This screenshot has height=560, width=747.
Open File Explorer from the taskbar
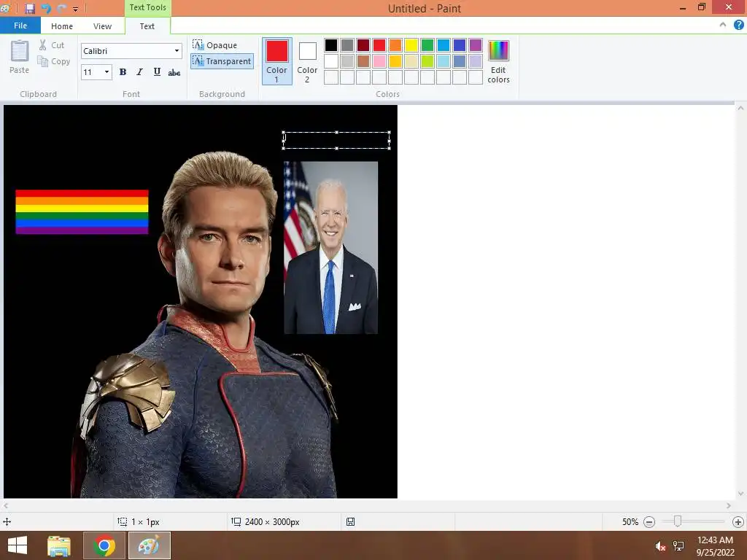[59, 545]
